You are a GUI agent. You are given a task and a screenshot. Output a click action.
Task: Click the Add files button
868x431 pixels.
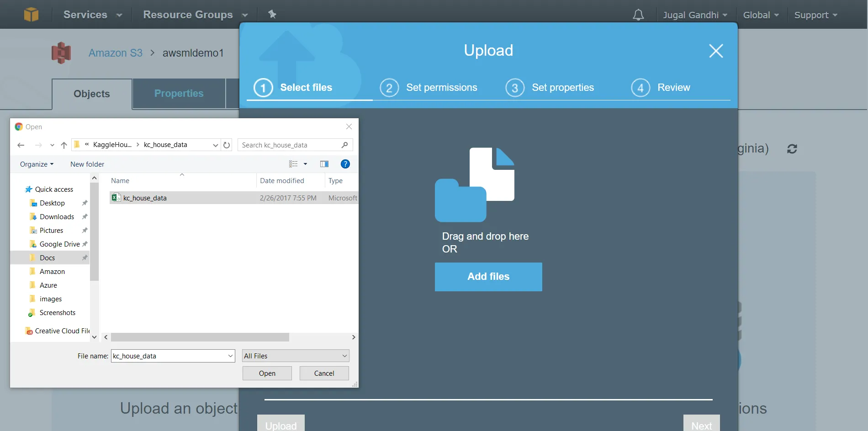pyautogui.click(x=488, y=277)
